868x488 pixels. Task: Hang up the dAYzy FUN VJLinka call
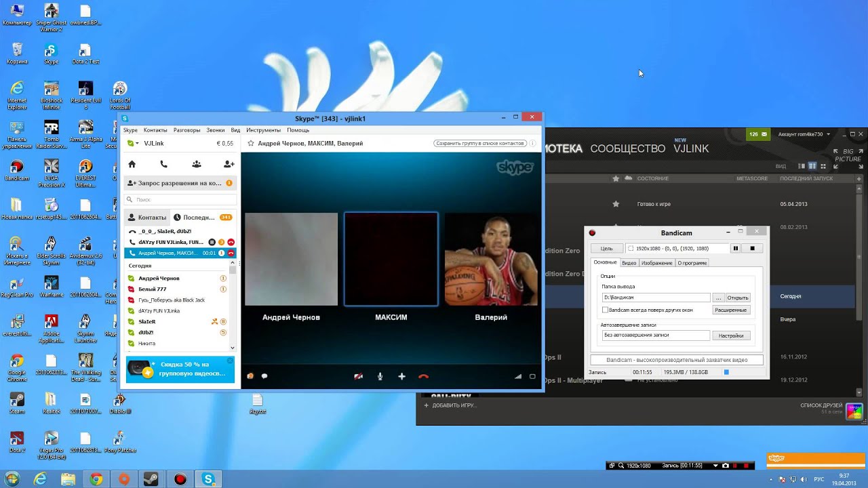pyautogui.click(x=231, y=242)
